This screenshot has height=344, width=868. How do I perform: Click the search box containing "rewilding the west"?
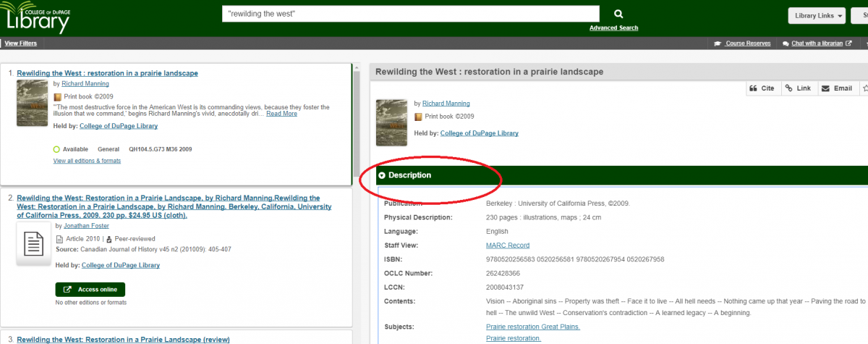[410, 14]
